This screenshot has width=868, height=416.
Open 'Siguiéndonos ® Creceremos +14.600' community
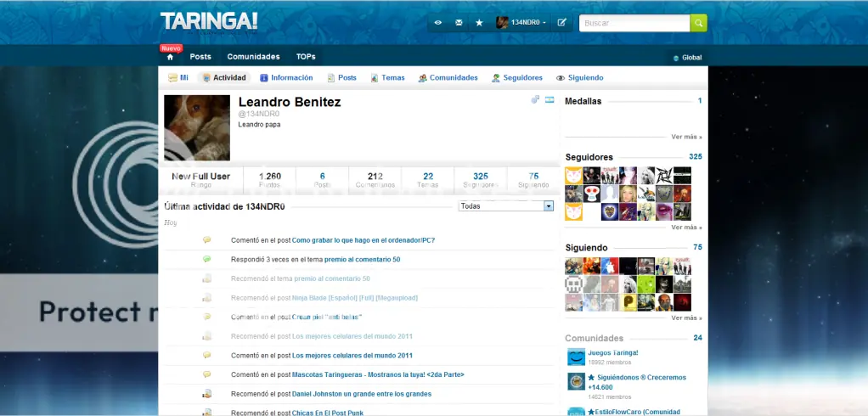[x=637, y=382]
